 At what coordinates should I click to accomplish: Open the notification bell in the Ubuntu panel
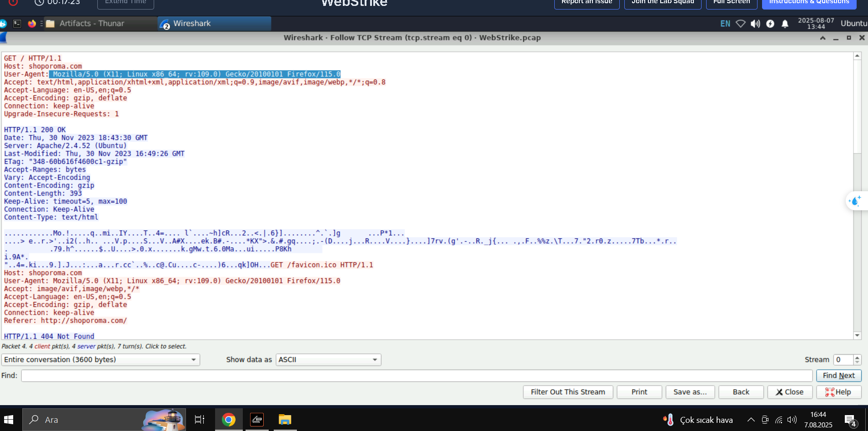[x=785, y=24]
